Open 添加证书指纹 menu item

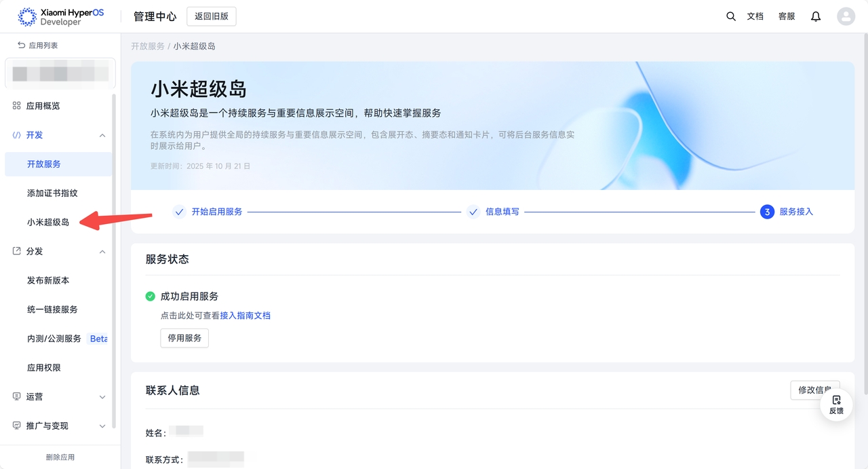52,193
